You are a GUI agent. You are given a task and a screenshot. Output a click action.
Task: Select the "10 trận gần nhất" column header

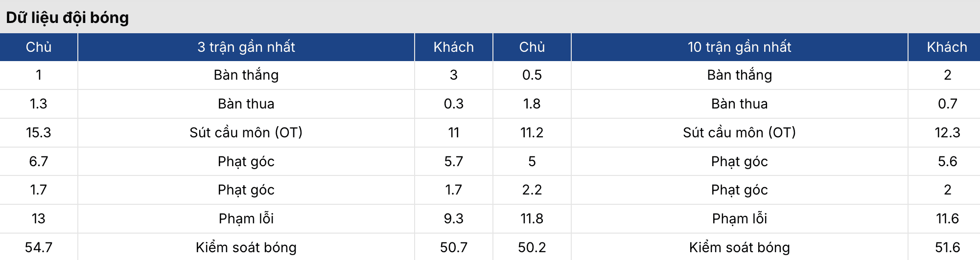739,47
